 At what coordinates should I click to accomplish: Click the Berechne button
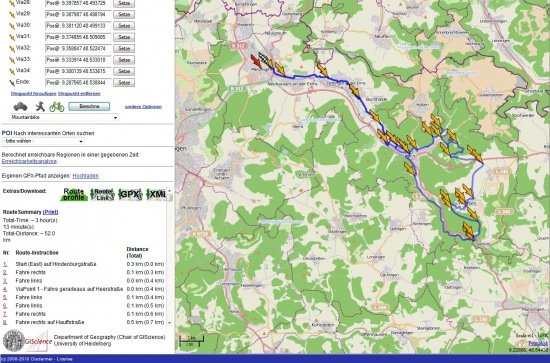click(89, 106)
